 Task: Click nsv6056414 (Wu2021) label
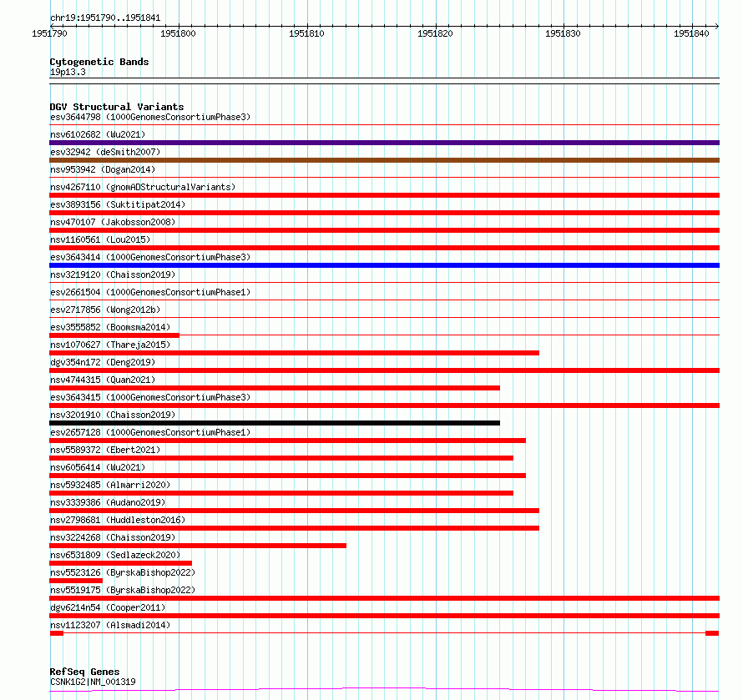98,467
